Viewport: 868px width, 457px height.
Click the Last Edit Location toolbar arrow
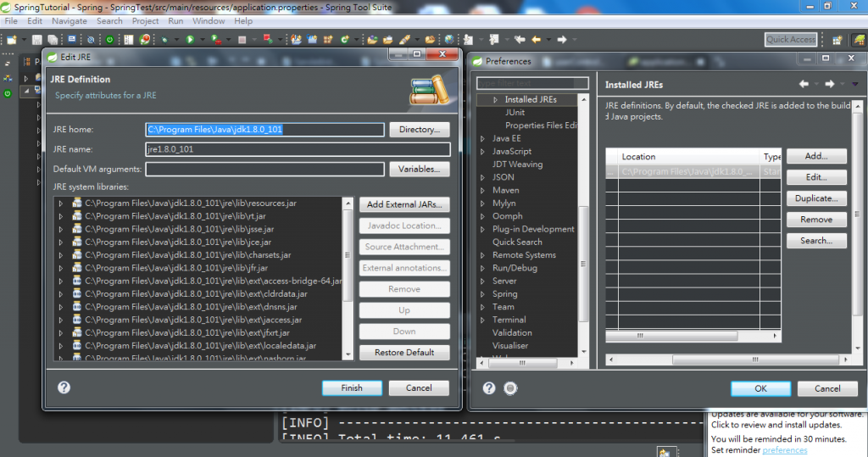coord(520,39)
